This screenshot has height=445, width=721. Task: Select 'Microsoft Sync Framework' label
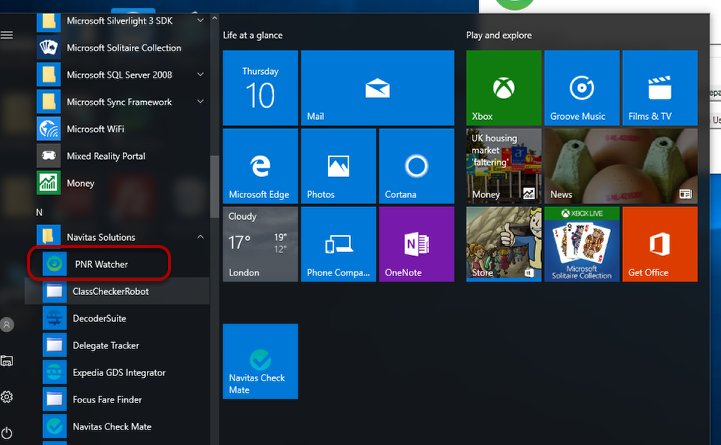[119, 102]
